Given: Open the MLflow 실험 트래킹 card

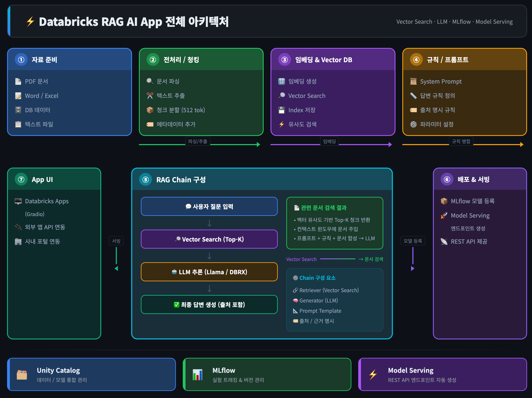Looking at the screenshot, I should click(267, 375).
